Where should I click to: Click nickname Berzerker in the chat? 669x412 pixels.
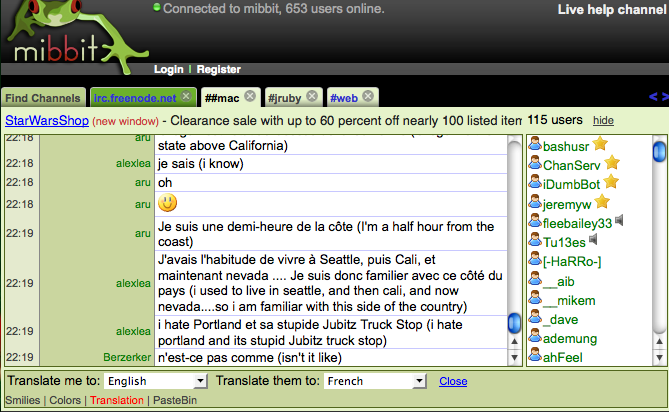point(127,357)
